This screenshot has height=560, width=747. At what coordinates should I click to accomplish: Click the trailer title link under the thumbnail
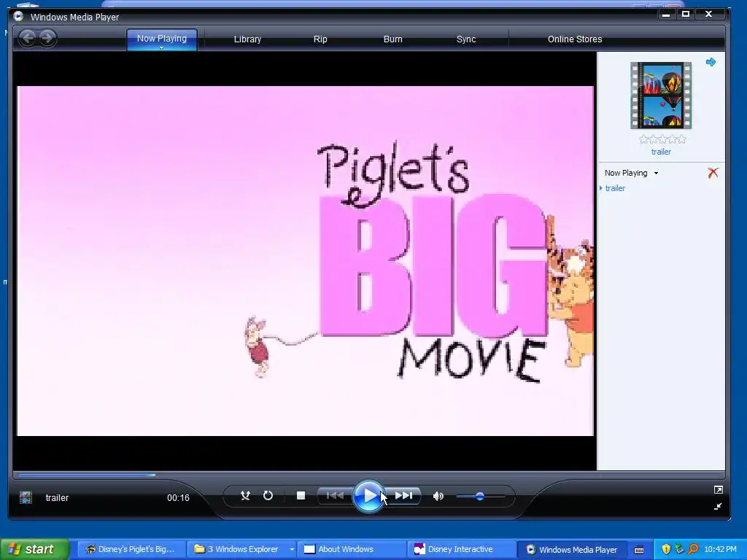point(661,152)
